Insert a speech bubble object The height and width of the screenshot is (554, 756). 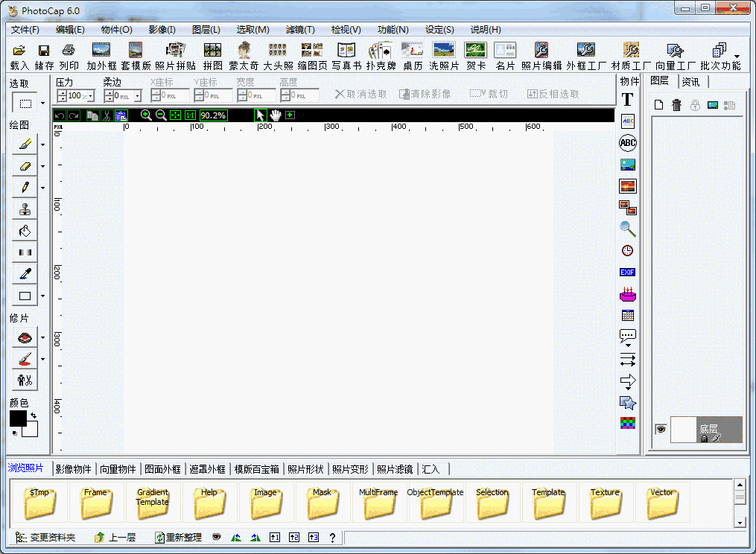click(627, 337)
